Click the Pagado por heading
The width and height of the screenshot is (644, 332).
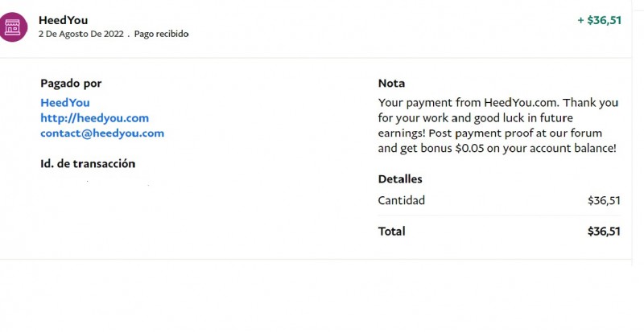coord(71,84)
